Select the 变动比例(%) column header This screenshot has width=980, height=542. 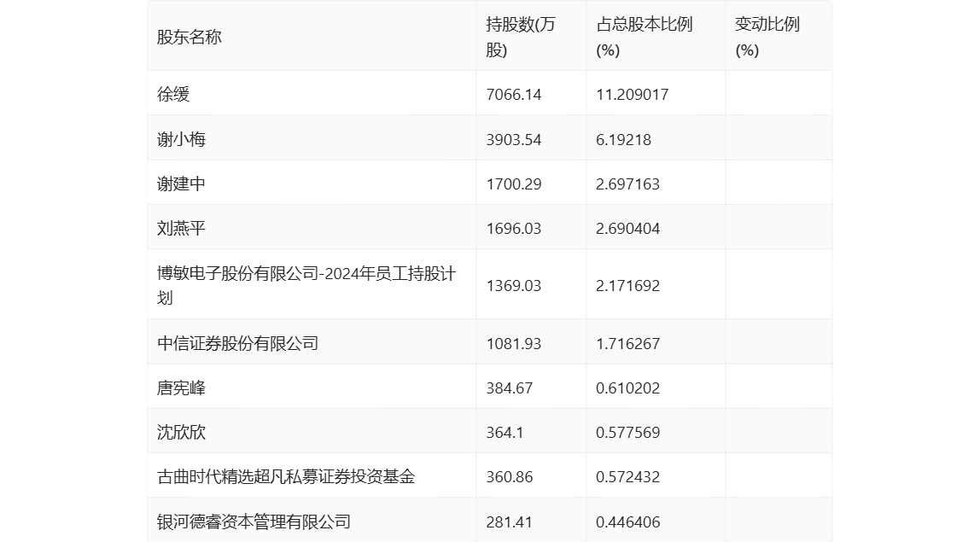coord(767,38)
